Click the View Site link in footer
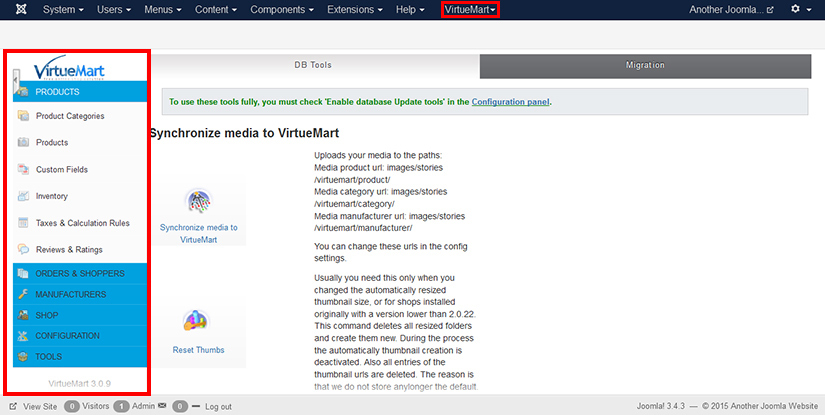This screenshot has height=415, width=825. tap(39, 407)
